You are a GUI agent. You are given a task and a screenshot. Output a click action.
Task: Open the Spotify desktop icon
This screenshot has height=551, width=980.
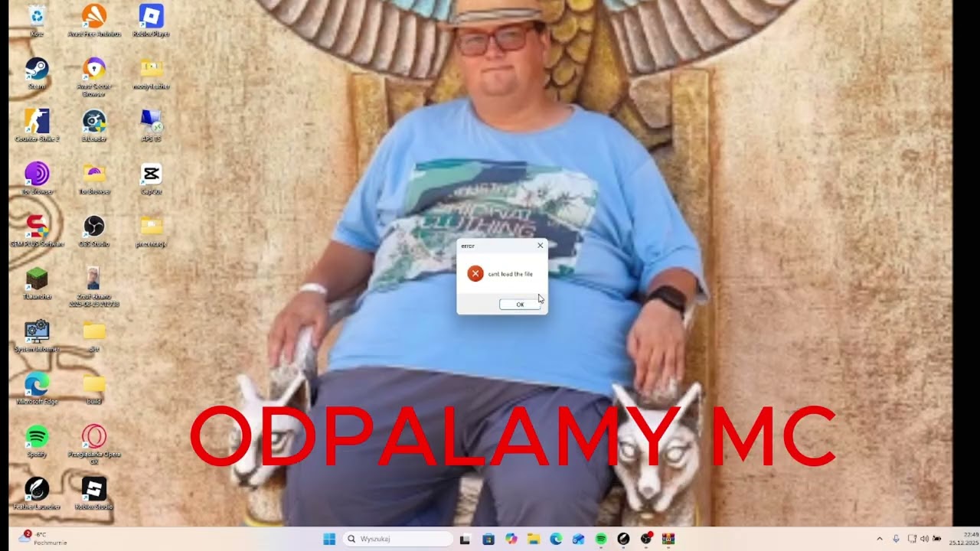tap(37, 441)
